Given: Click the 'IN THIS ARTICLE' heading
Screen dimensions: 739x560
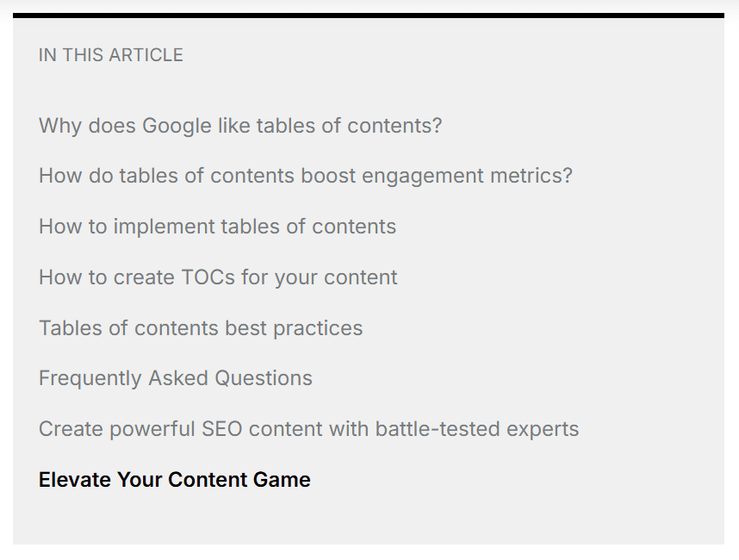Looking at the screenshot, I should point(111,55).
